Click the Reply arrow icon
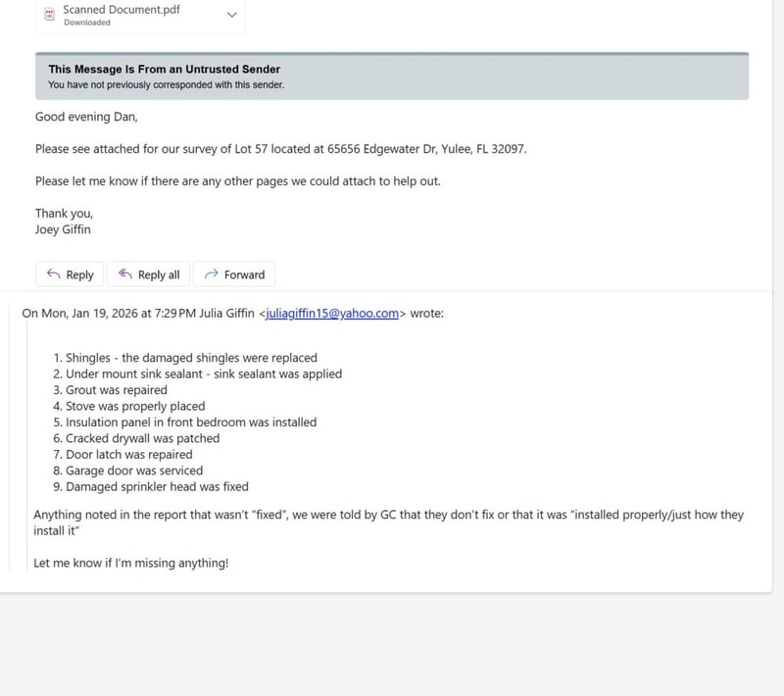Viewport: 784px width, 696px height. tap(53, 274)
